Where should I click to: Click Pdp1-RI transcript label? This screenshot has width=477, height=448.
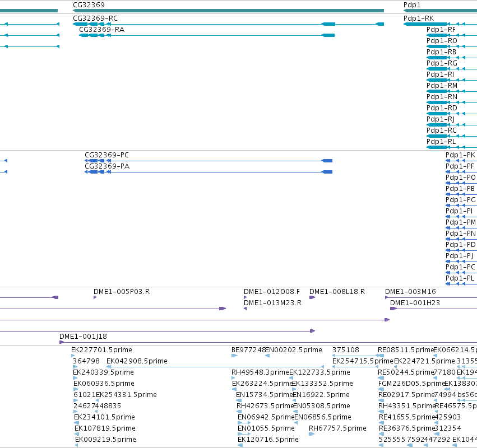pos(440,74)
